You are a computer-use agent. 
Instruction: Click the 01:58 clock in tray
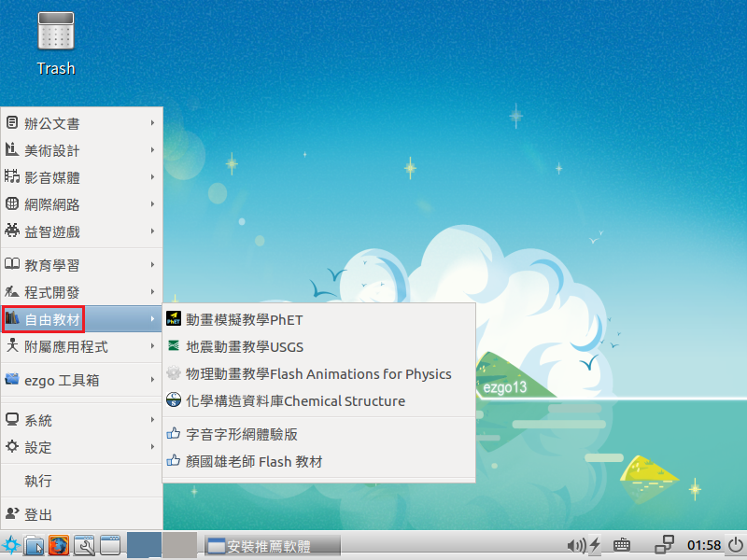[x=704, y=545]
